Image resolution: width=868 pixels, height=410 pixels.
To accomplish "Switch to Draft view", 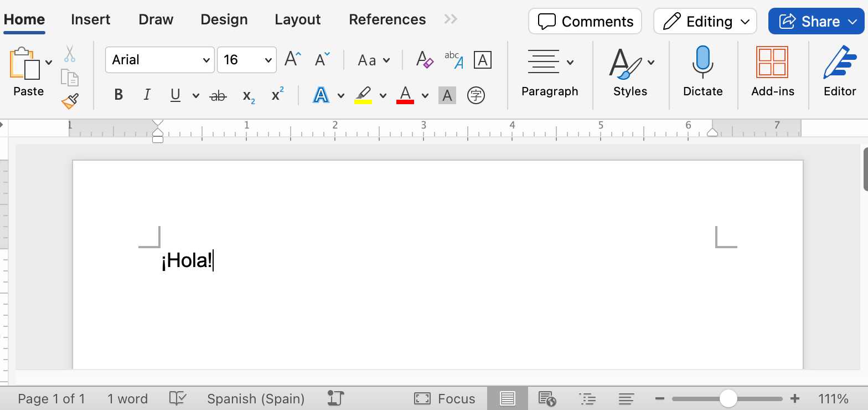I will [626, 398].
